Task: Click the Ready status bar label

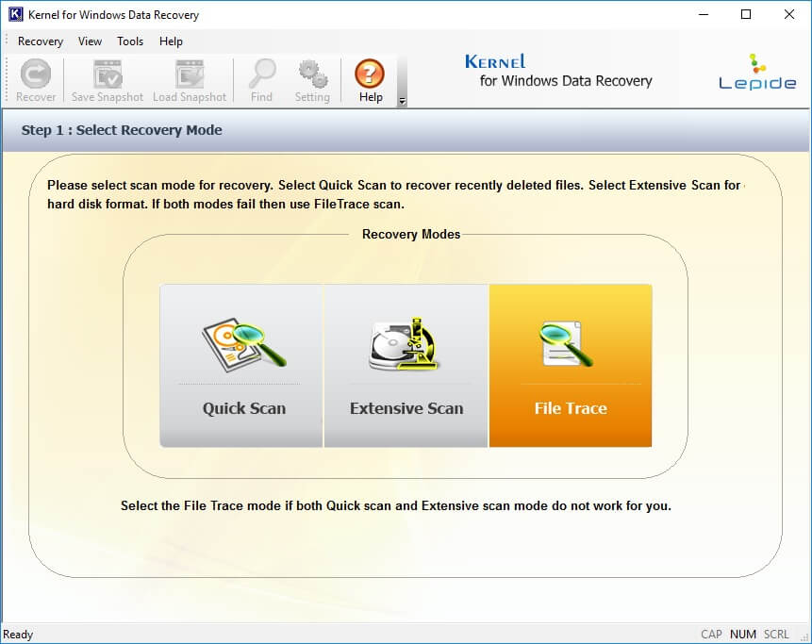Action: pyautogui.click(x=18, y=634)
